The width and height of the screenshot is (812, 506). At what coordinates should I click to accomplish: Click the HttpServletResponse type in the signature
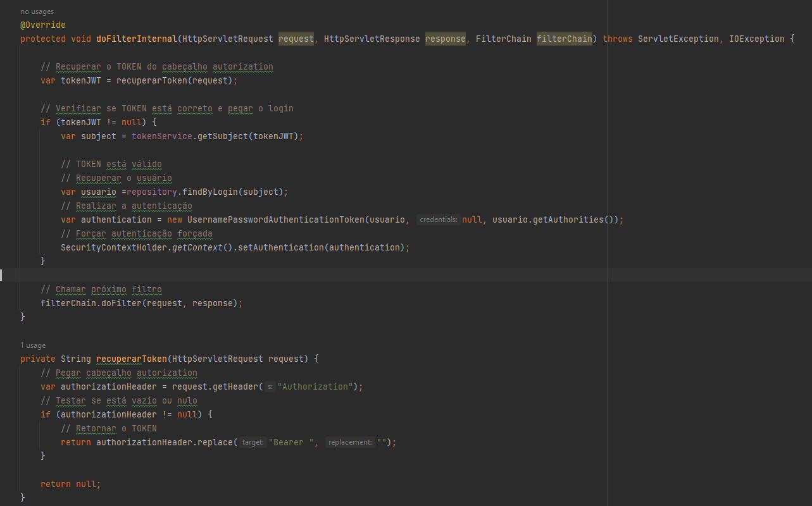(x=372, y=39)
